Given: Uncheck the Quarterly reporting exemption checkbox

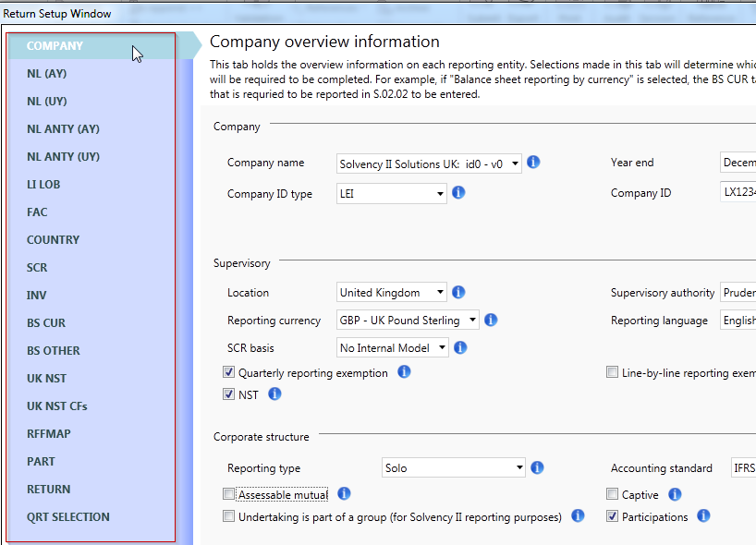Looking at the screenshot, I should [228, 371].
